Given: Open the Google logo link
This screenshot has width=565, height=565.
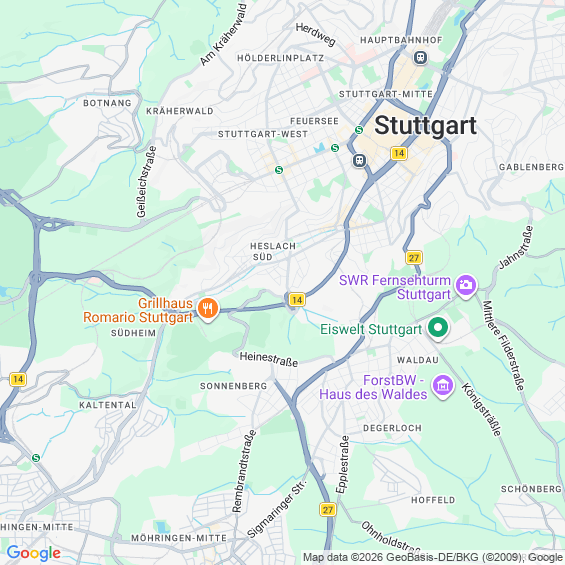Looking at the screenshot, I should click(x=34, y=553).
